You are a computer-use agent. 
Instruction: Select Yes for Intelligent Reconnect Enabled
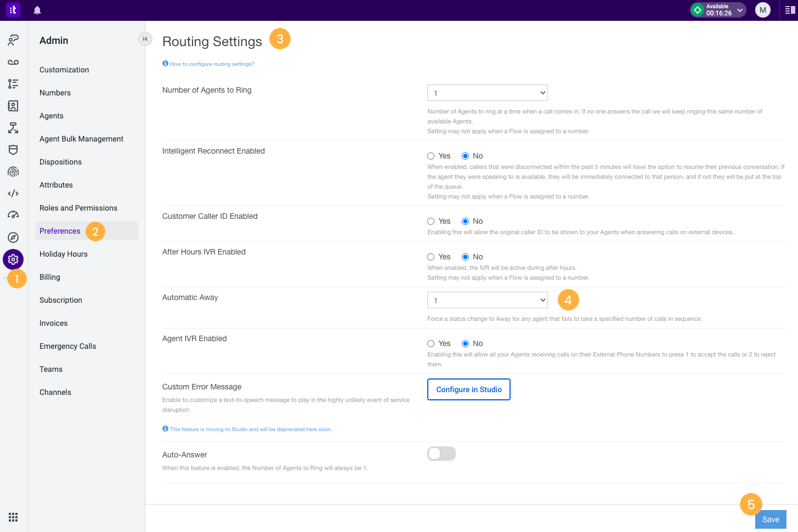(x=431, y=156)
